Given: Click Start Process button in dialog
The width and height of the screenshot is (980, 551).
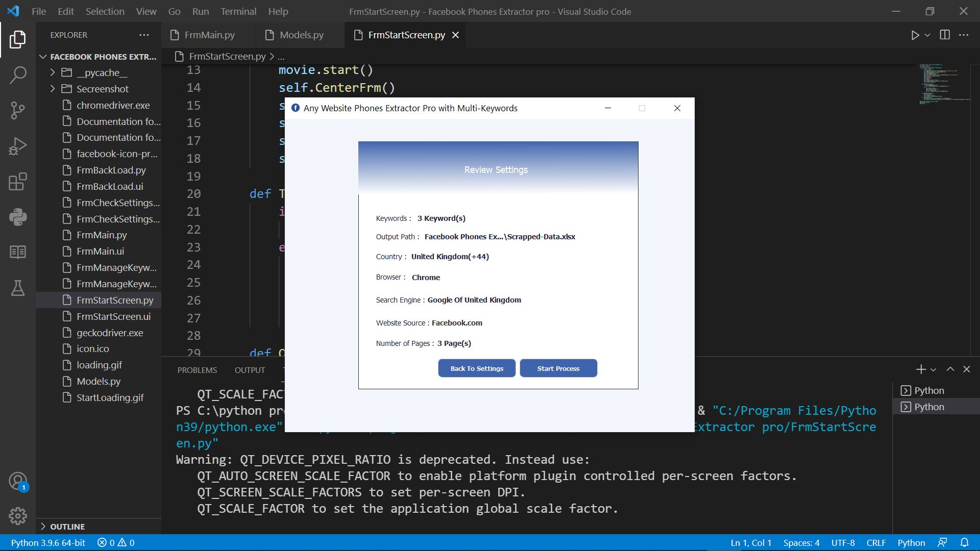Looking at the screenshot, I should 558,368.
